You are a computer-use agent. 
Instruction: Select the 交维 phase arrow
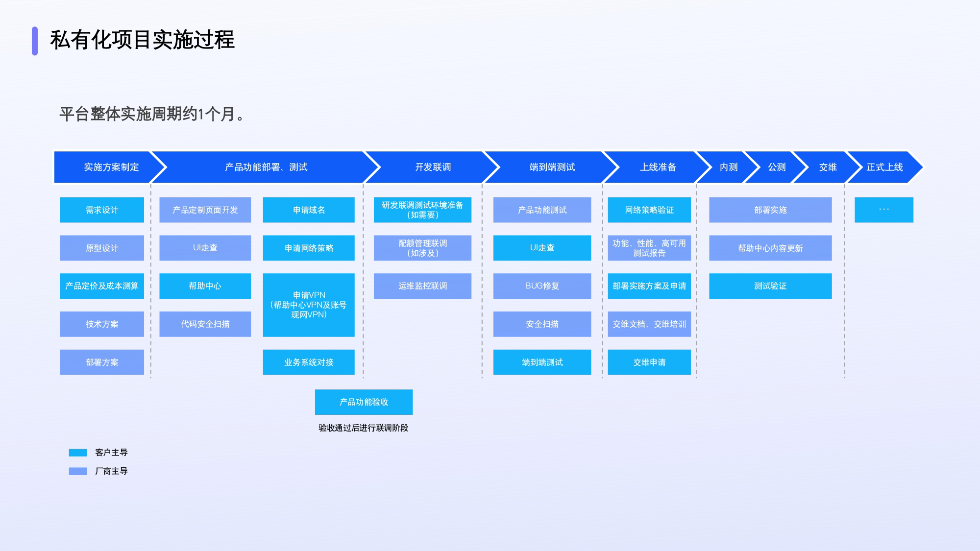(x=828, y=167)
